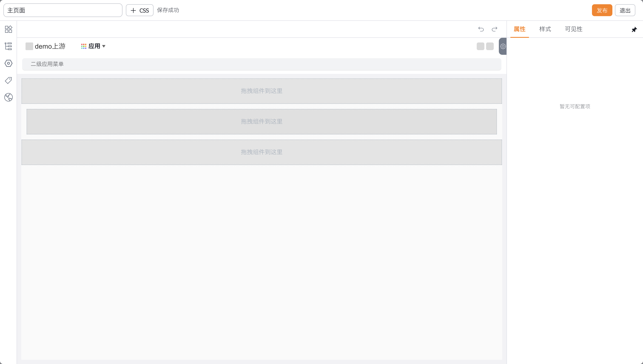Switch to the 可见性 tab

[x=573, y=29]
